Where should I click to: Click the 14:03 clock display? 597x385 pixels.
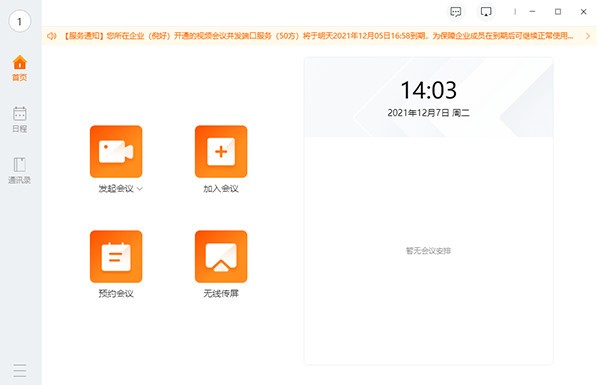pos(428,90)
